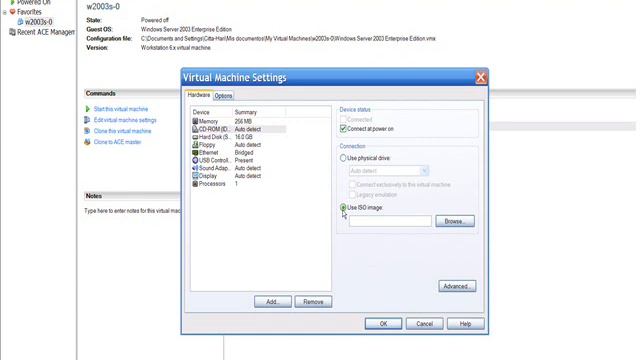Select Recent ACE Management tree item
640x360 pixels.
46,32
